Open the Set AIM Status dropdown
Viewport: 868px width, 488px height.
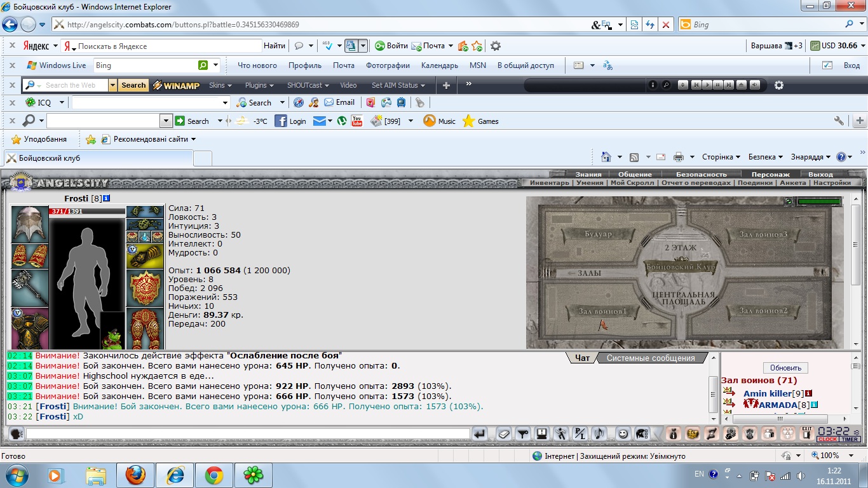pyautogui.click(x=398, y=85)
